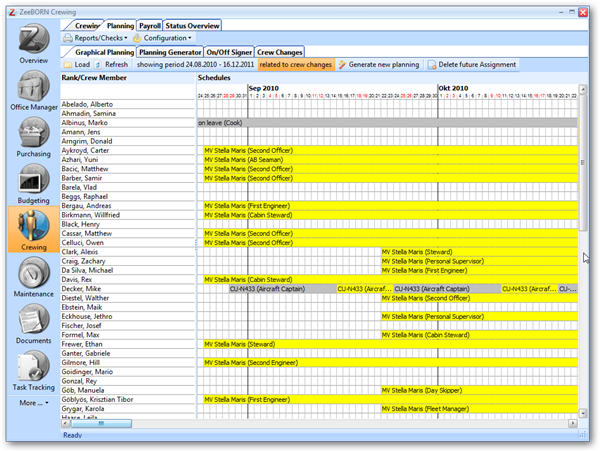Select Decker, Mike's first CU-N433 Aircraft Captain bar
The image size is (600, 452).
click(282, 289)
